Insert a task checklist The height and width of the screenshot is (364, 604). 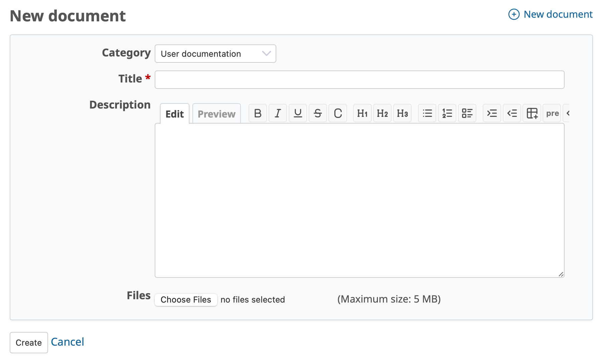pyautogui.click(x=467, y=114)
